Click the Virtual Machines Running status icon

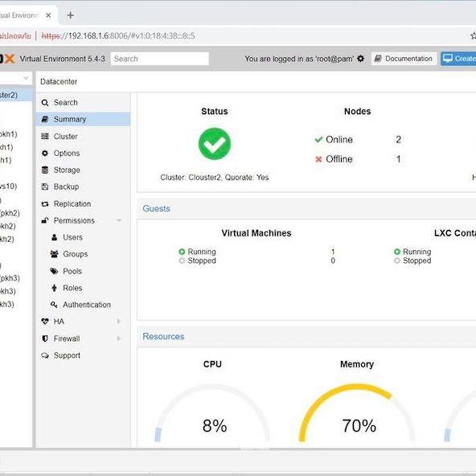tap(182, 252)
